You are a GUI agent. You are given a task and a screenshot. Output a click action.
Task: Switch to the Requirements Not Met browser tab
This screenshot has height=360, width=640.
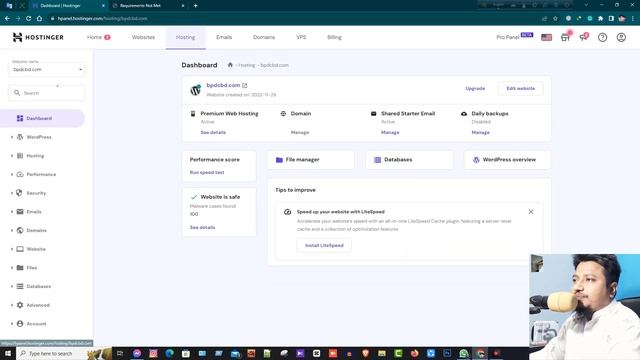pyautogui.click(x=147, y=6)
